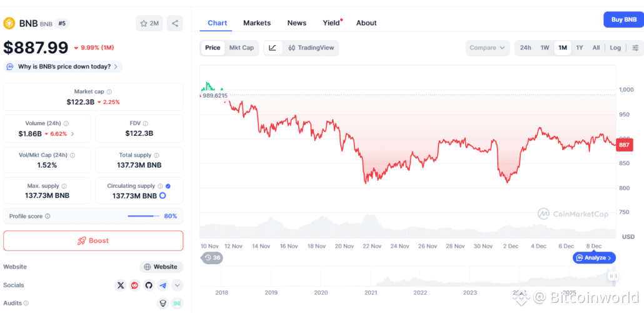
Task: Click the Analyze chart pill
Action: pyautogui.click(x=594, y=257)
